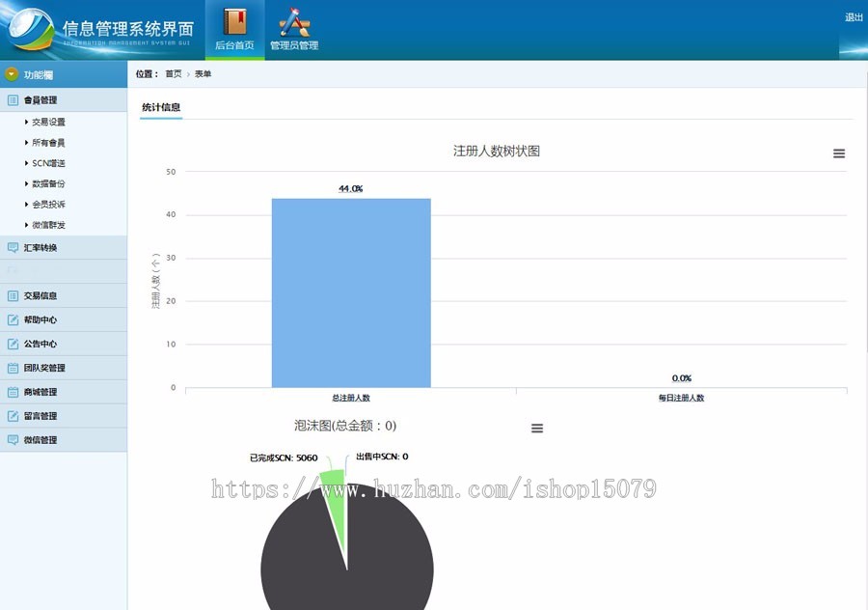868x610 pixels.
Task: Click the 微信管理 WeChat management icon
Action: pyautogui.click(x=14, y=440)
